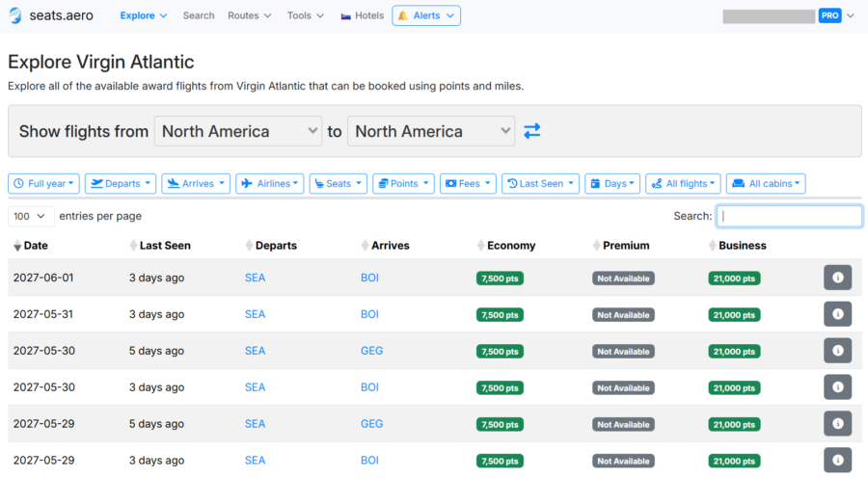The height and width of the screenshot is (478, 868).
Task: Open info for 2027-05-30 SEA to BOI flight
Action: pyautogui.click(x=837, y=386)
